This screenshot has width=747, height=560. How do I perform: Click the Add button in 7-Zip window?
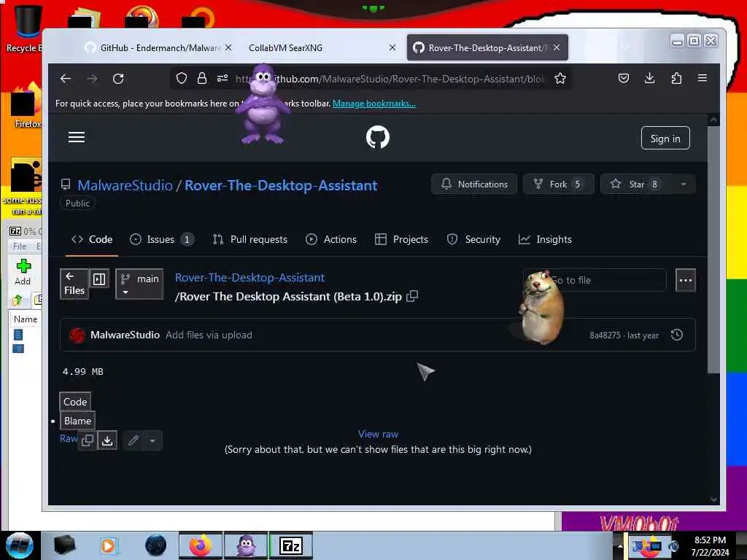point(23,272)
